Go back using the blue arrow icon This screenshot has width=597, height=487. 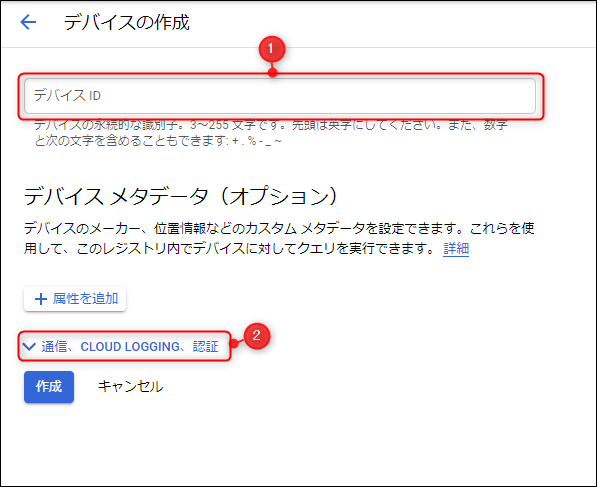pyautogui.click(x=28, y=22)
